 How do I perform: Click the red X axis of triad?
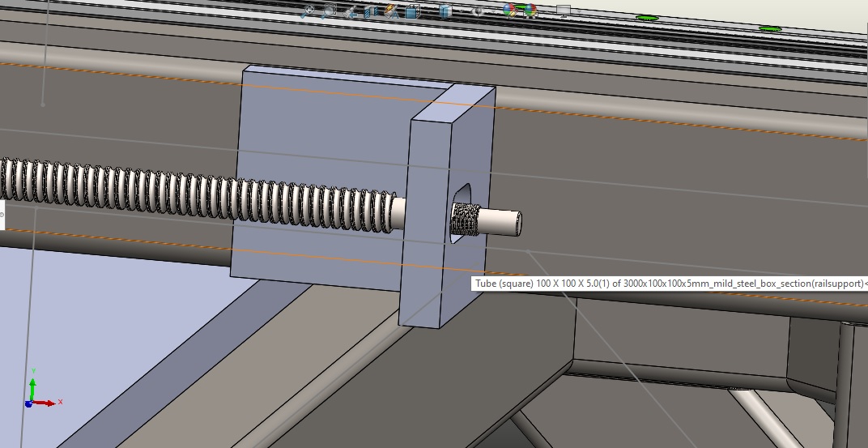click(47, 403)
